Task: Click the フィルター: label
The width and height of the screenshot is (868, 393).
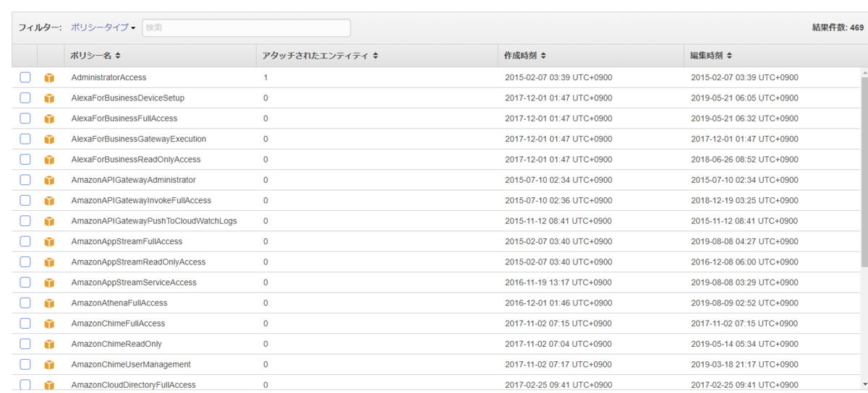Action: pos(40,27)
